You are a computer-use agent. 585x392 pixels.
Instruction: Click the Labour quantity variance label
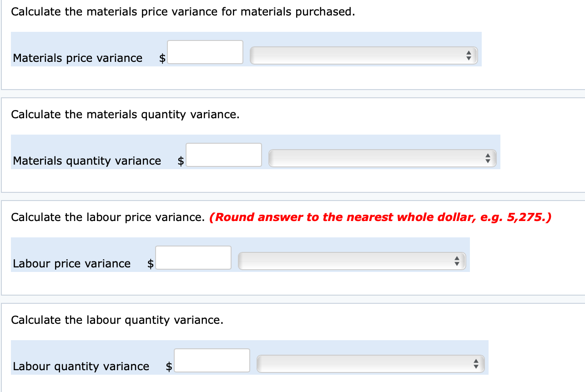pyautogui.click(x=81, y=366)
